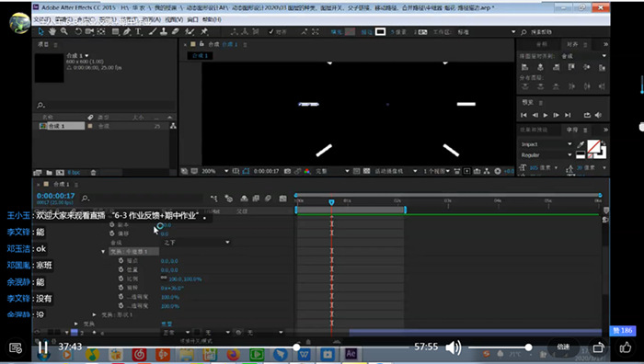The width and height of the screenshot is (644, 364).
Task: Open the 窗口 Window menu
Action: [192, 19]
